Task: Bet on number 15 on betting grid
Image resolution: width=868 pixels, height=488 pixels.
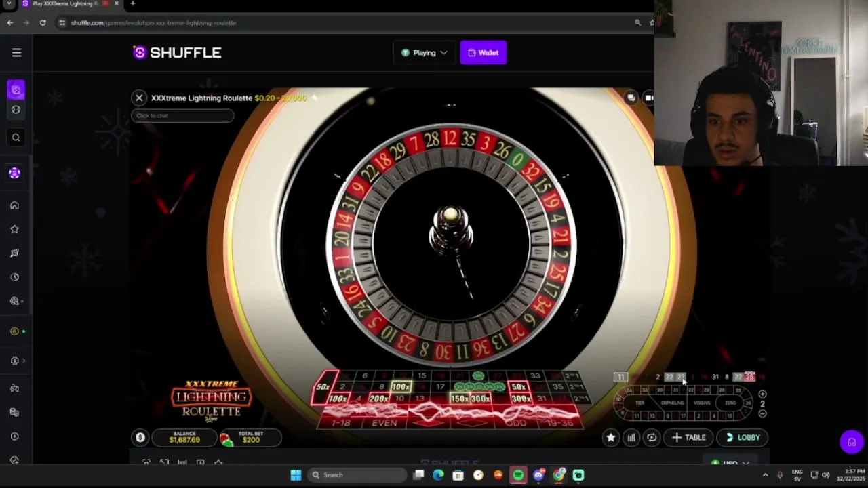Action: click(422, 376)
